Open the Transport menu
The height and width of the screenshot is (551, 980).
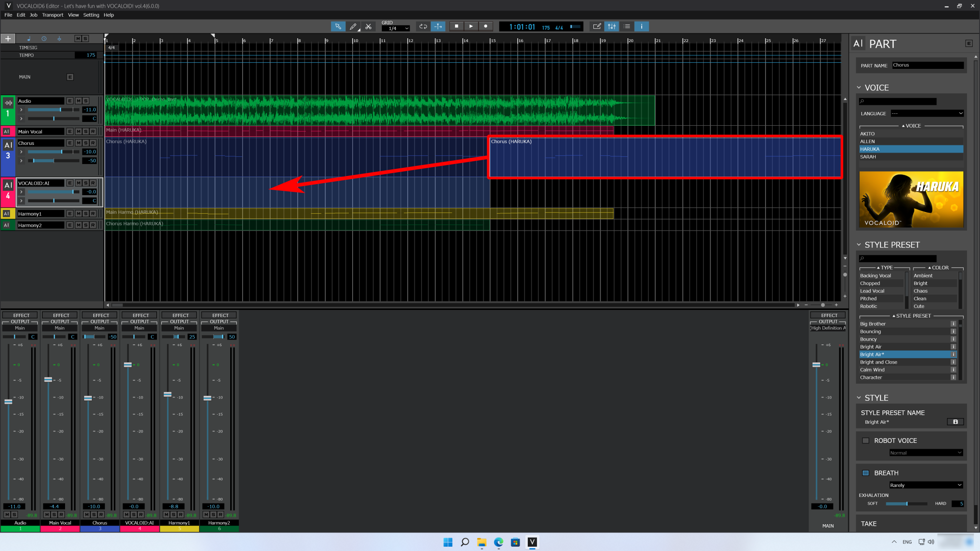point(53,15)
